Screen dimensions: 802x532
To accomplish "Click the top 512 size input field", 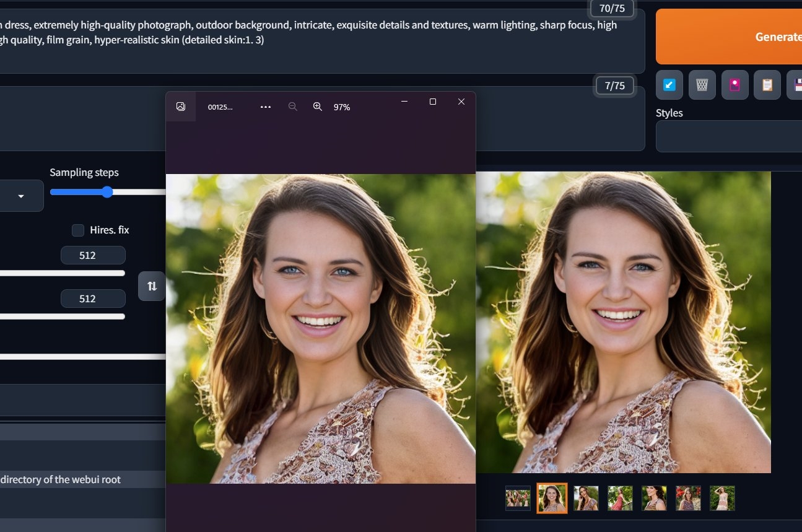I will click(93, 255).
